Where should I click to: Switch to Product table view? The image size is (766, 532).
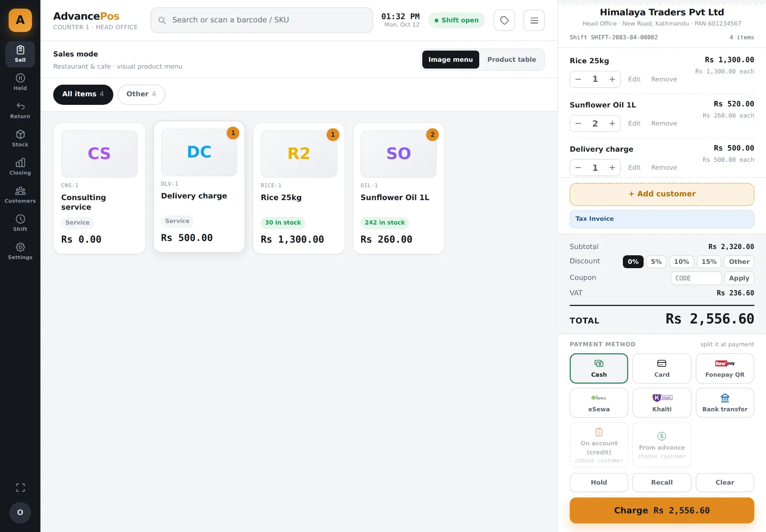point(511,59)
